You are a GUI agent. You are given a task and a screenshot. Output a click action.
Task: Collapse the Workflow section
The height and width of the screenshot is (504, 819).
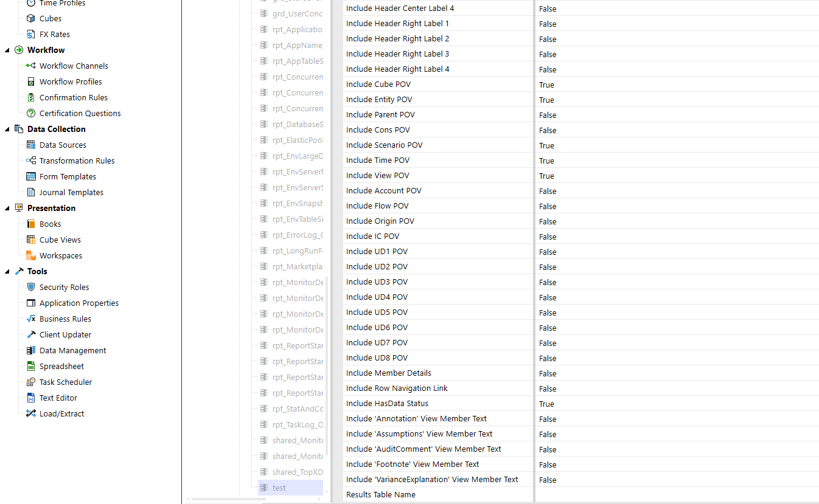click(x=7, y=50)
